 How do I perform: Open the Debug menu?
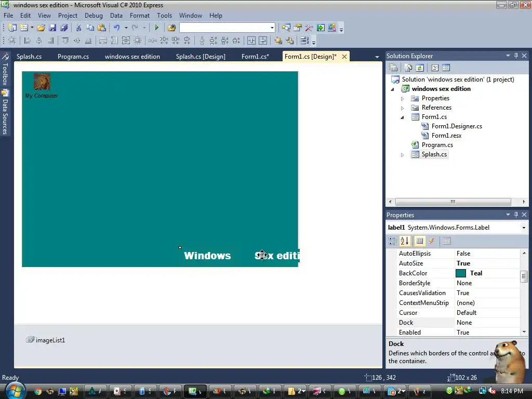(94, 16)
